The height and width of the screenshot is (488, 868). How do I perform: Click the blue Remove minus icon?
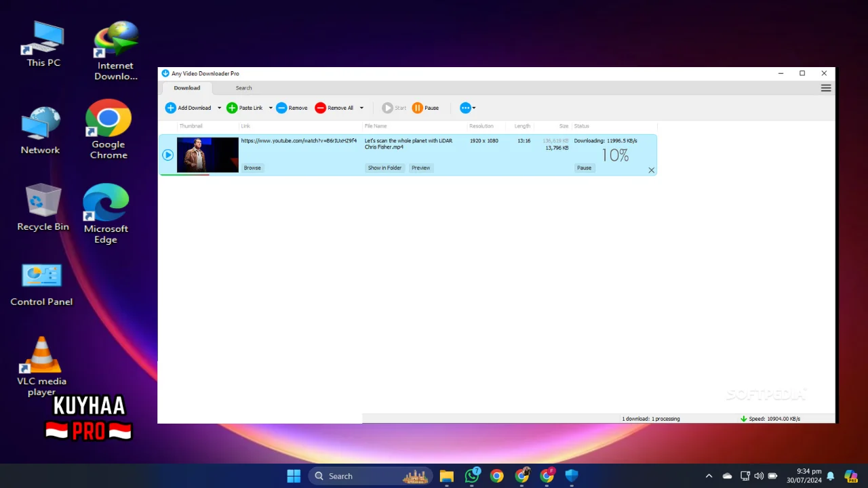click(x=281, y=108)
